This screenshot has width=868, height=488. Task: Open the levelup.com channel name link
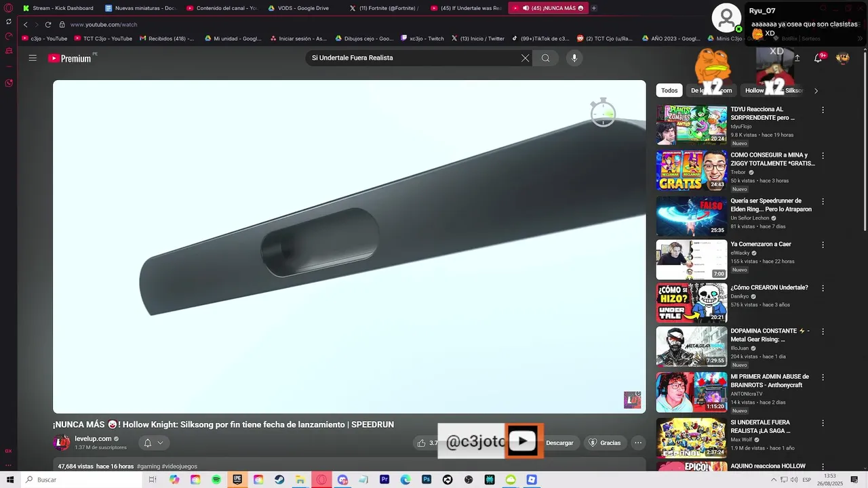point(93,439)
